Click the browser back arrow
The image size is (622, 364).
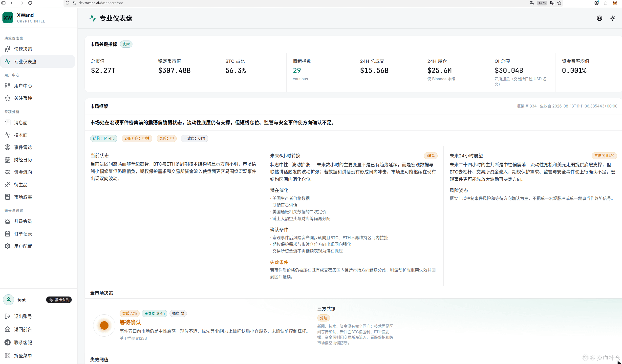pos(12,3)
